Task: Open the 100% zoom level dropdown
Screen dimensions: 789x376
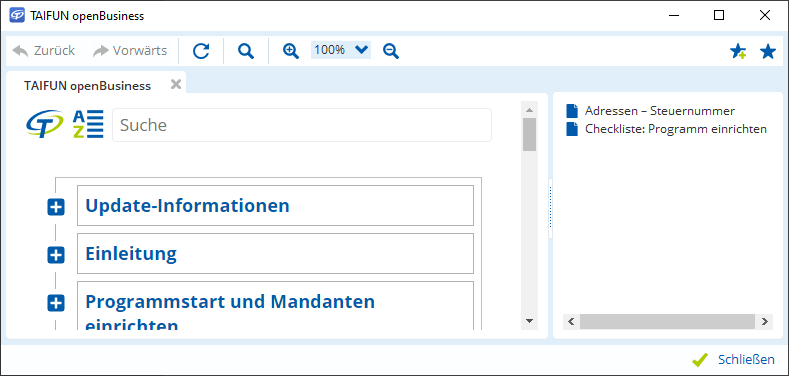Action: pos(341,50)
